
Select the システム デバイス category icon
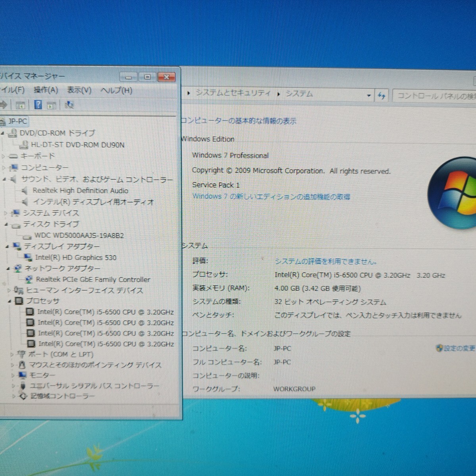pos(16,213)
